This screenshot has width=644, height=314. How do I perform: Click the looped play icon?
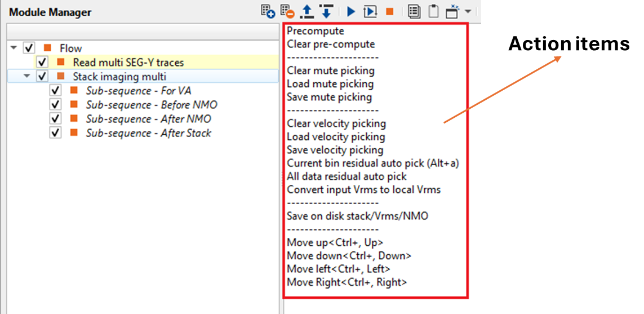pos(370,11)
